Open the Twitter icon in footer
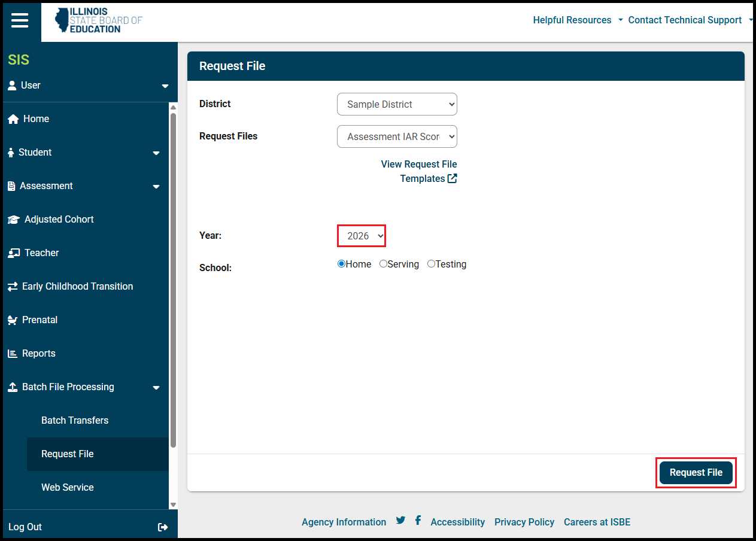 pyautogui.click(x=400, y=520)
